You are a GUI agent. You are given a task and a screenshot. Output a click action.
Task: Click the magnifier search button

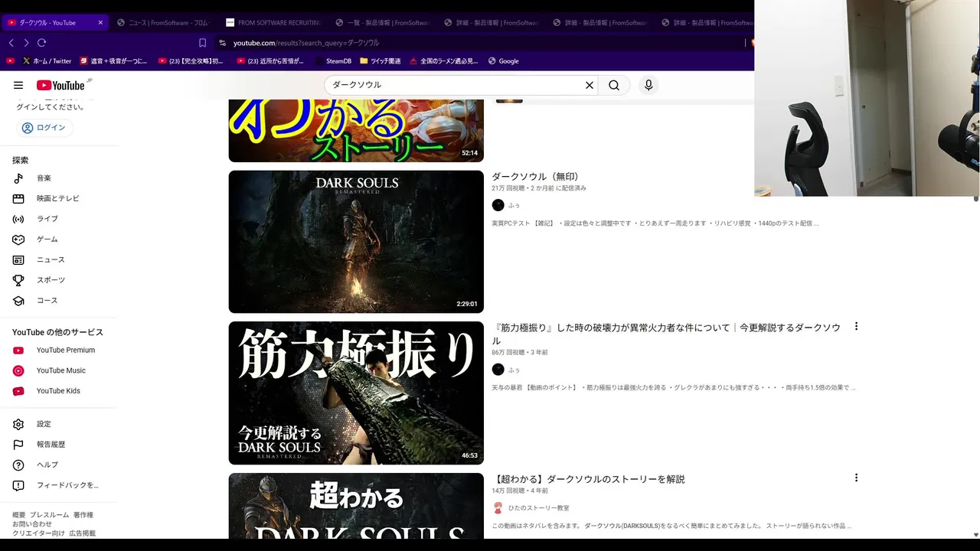pos(614,85)
